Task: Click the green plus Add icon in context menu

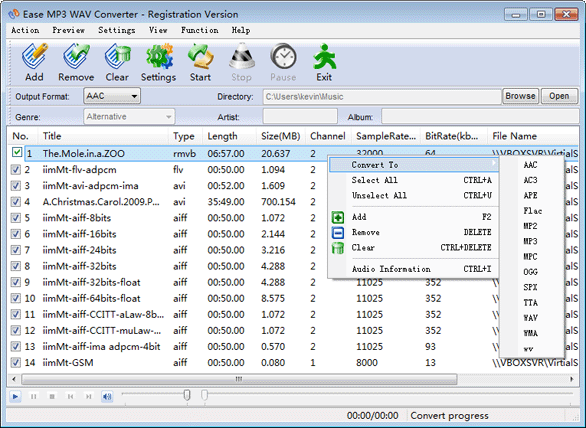Action: pyautogui.click(x=337, y=217)
